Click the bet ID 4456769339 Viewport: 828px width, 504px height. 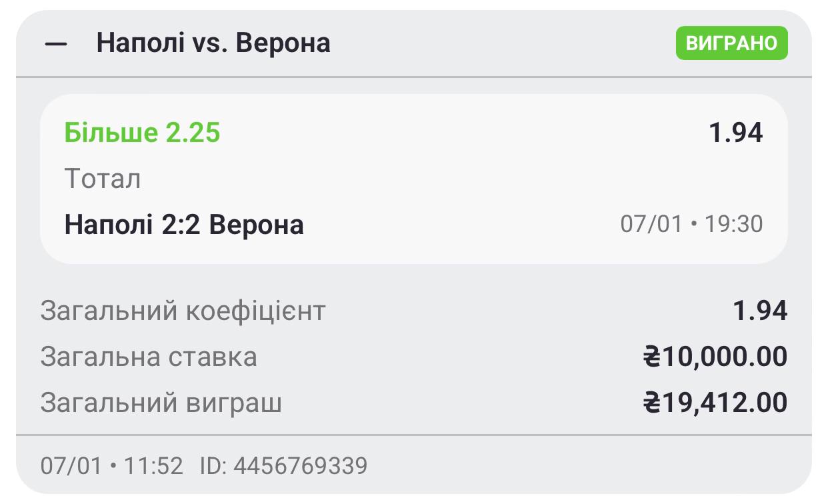301,465
